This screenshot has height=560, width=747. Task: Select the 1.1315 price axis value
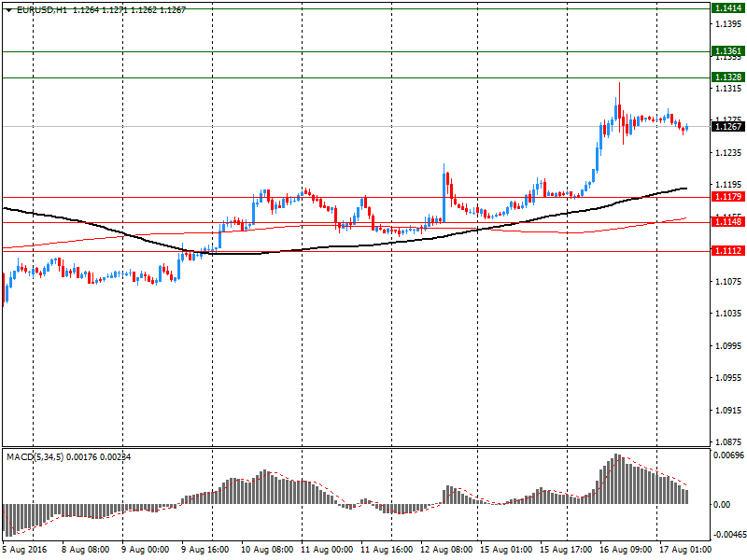coord(728,89)
